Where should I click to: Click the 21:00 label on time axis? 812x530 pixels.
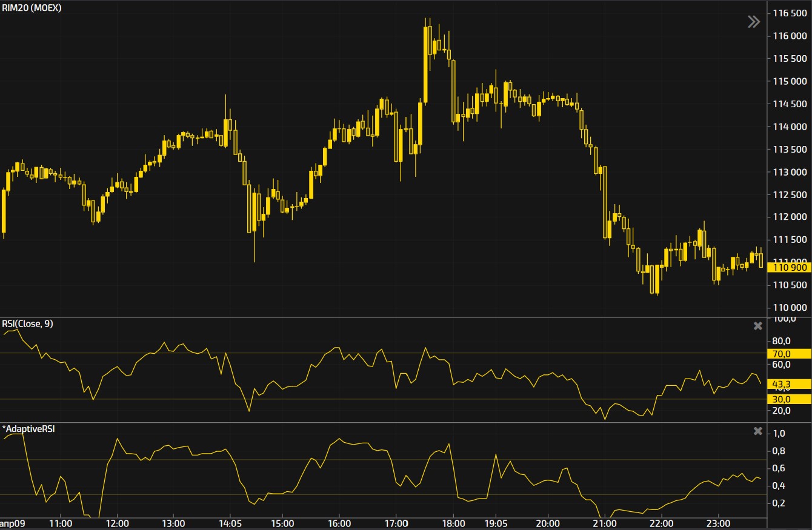coord(605,523)
